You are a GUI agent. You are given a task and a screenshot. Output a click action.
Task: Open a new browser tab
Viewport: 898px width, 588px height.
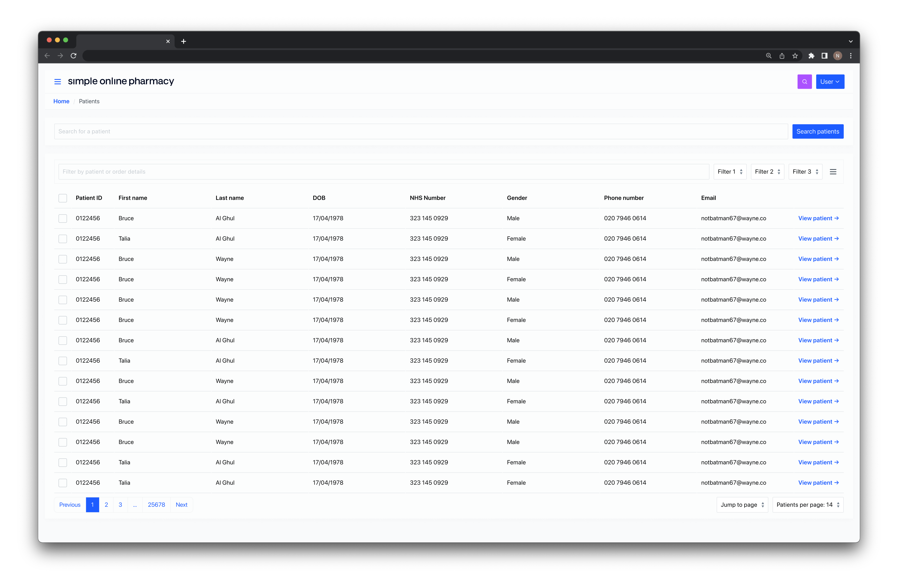(183, 42)
